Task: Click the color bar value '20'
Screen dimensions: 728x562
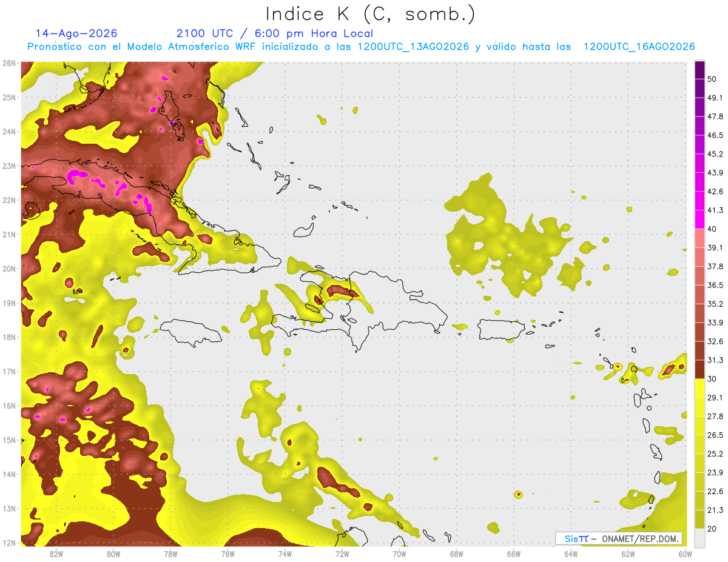Action: [x=712, y=529]
